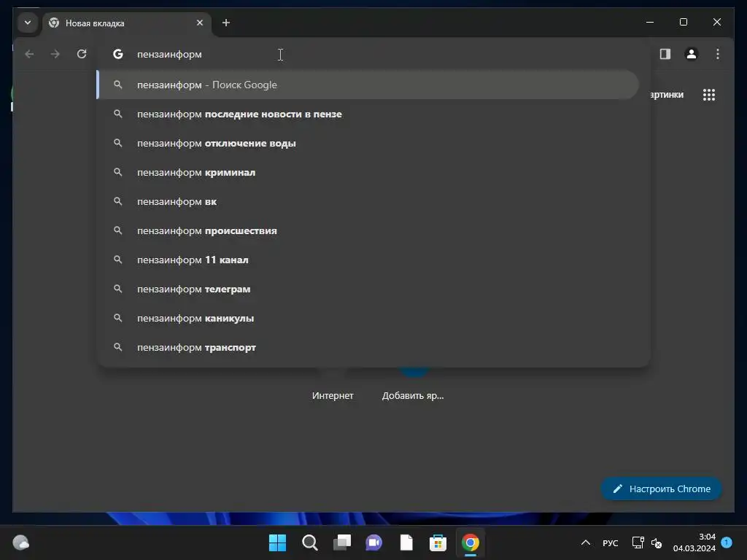Open the Chat app on taskbar

click(x=374, y=542)
